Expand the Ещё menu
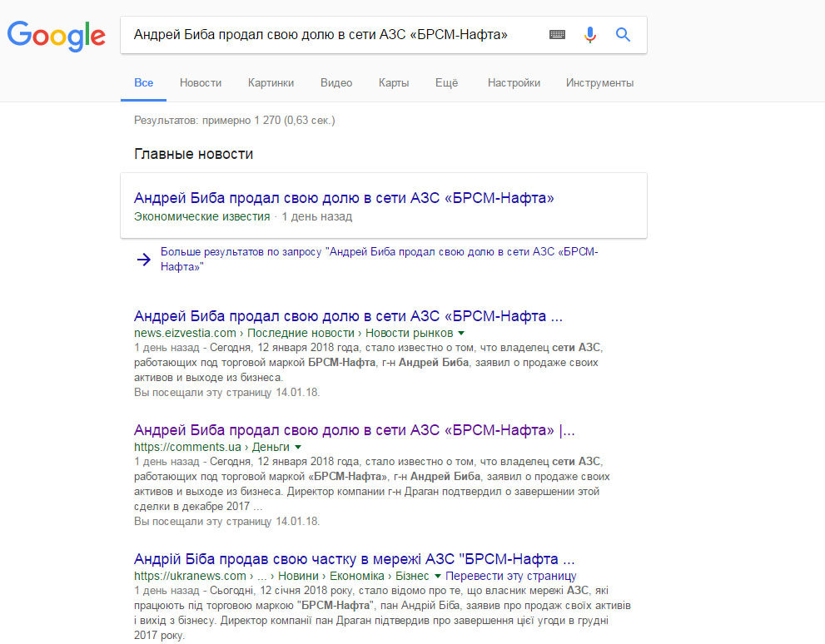The height and width of the screenshot is (644, 825). (447, 83)
